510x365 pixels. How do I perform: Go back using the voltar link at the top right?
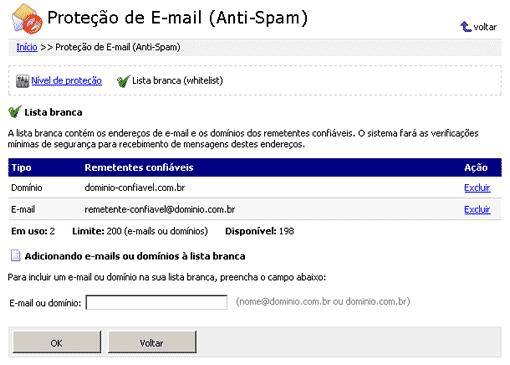485,27
